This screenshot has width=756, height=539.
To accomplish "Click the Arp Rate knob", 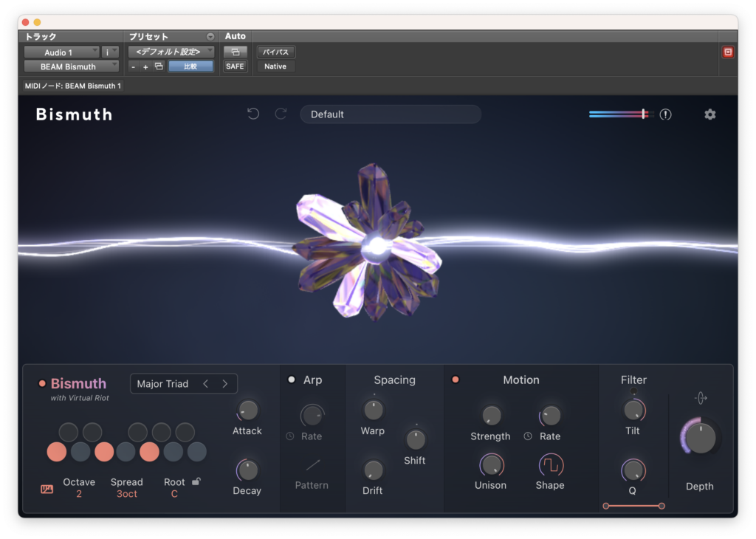I will tap(312, 415).
